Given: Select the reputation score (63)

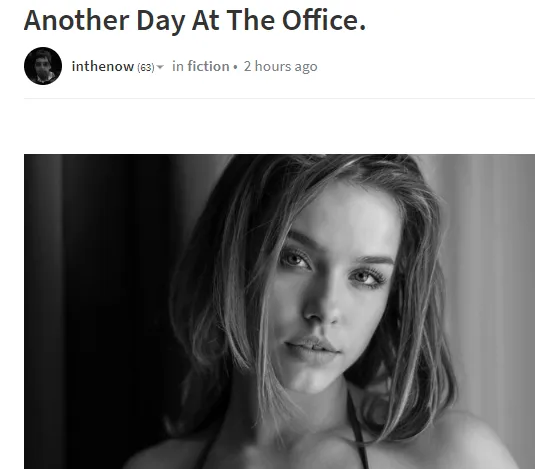Looking at the screenshot, I should (x=146, y=68).
